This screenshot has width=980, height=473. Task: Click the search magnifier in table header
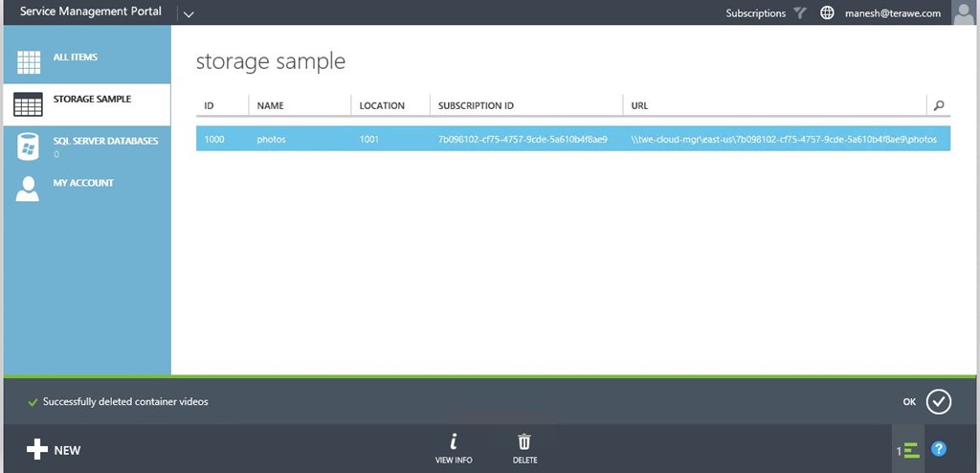tap(938, 105)
